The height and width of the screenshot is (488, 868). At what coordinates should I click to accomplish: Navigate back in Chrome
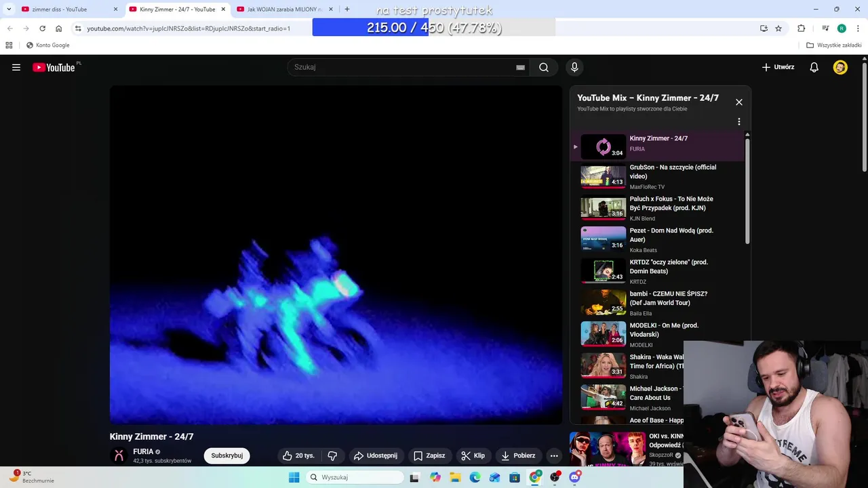[10, 28]
